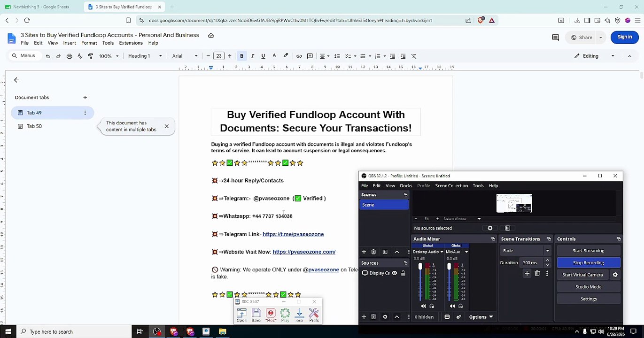Close the document tabs sidebar arrow
Screen dimensions: 644x338
(16, 80)
